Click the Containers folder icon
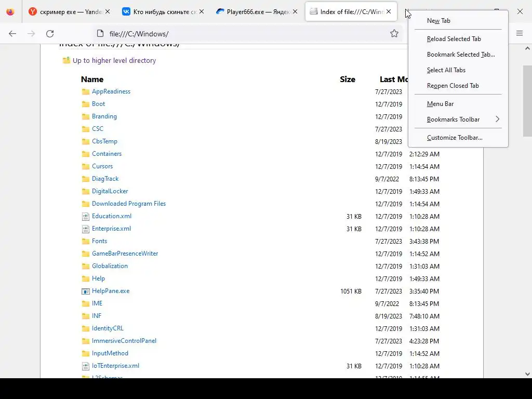Viewport: 532px width, 399px height. [86, 154]
